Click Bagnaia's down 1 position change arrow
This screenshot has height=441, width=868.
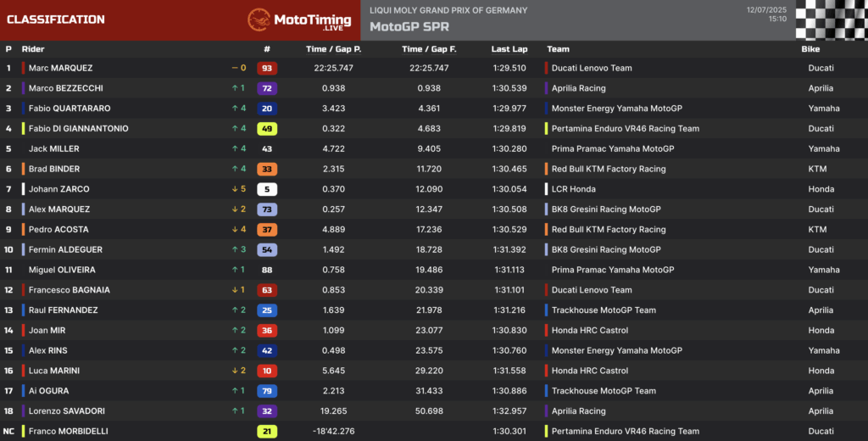tap(239, 290)
